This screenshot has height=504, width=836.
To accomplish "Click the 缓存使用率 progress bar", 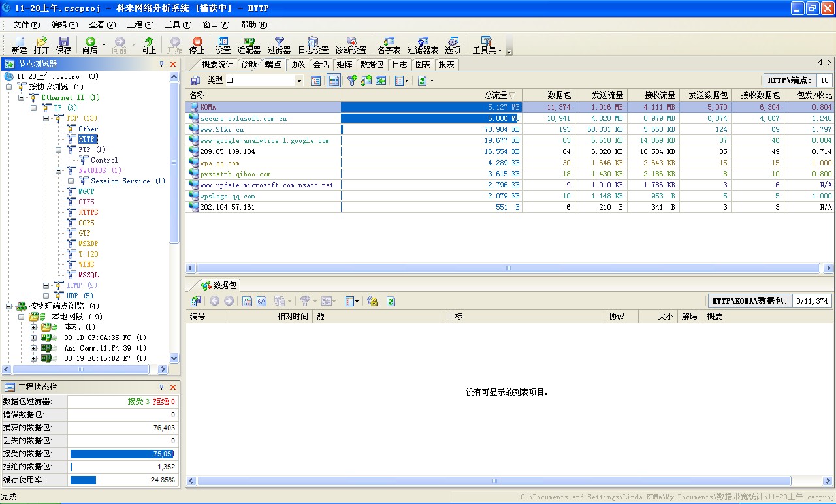I will coord(83,480).
